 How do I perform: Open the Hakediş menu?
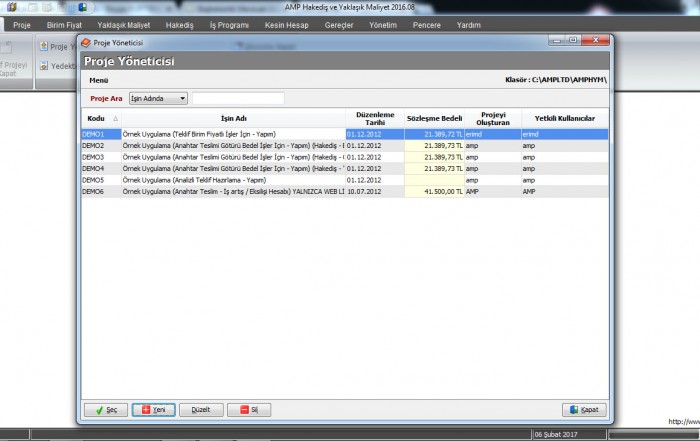(179, 24)
